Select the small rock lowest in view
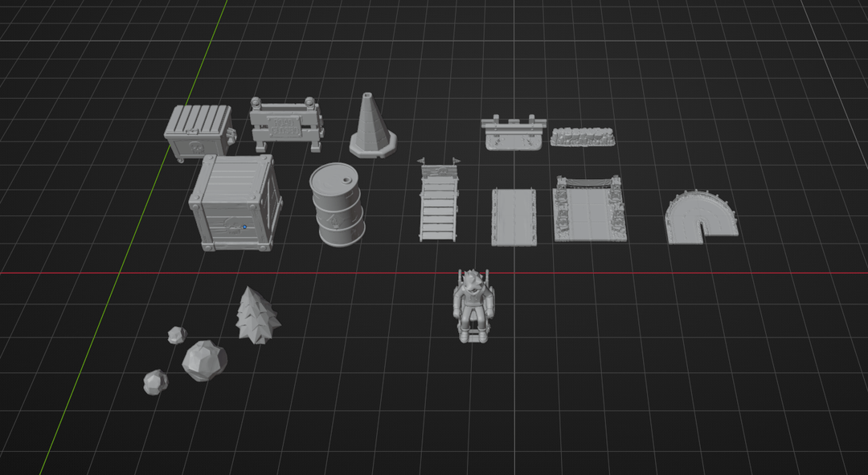Screen dimensions: 868x475 pos(156,383)
